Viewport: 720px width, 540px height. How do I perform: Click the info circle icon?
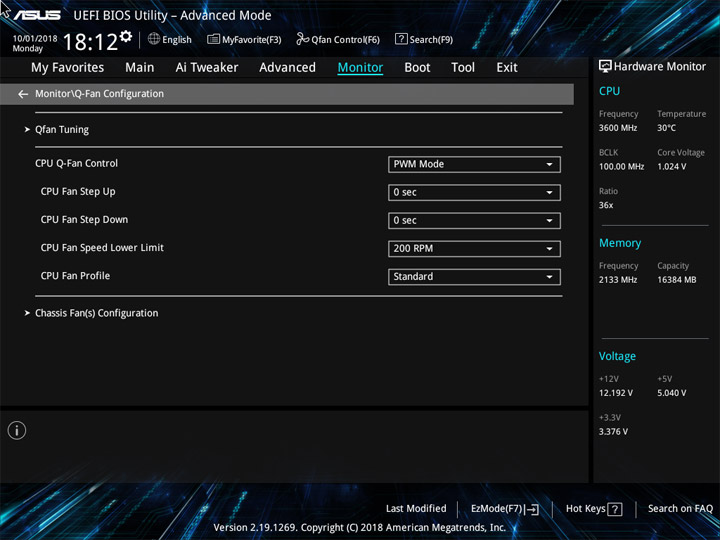click(17, 430)
